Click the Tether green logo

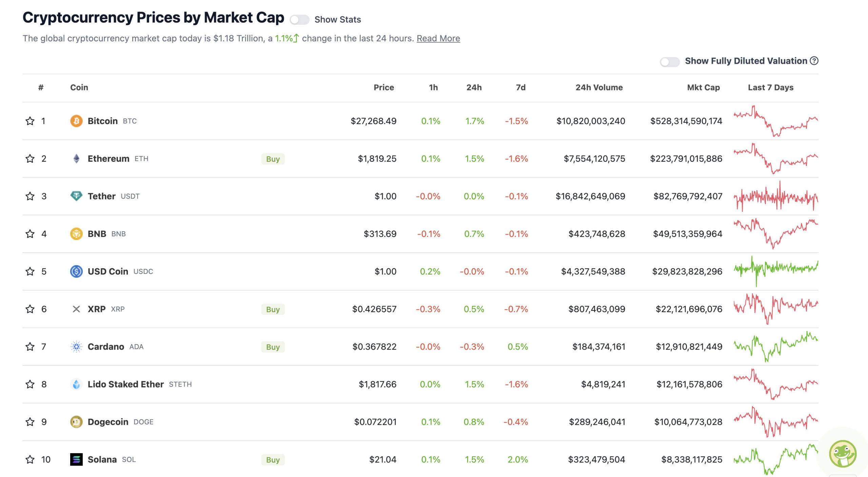[x=76, y=196]
